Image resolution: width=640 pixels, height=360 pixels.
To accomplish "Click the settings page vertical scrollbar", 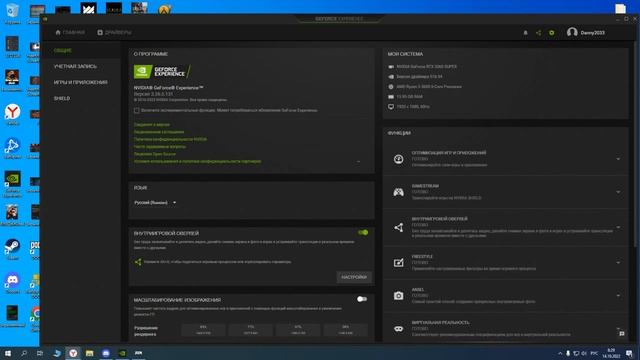I will [x=634, y=143].
